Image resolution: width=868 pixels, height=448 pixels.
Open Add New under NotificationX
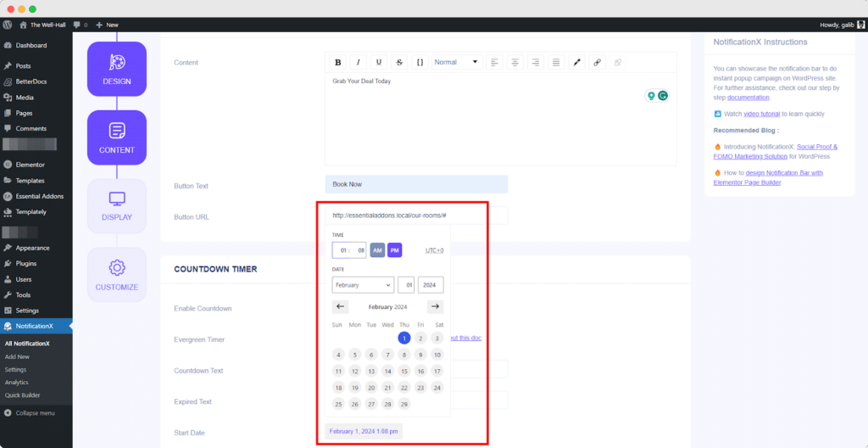tap(17, 357)
